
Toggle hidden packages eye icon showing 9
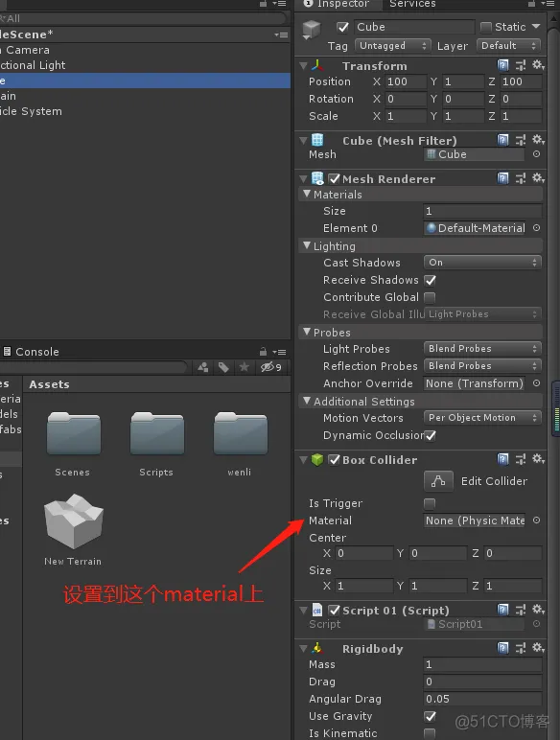[x=271, y=367]
